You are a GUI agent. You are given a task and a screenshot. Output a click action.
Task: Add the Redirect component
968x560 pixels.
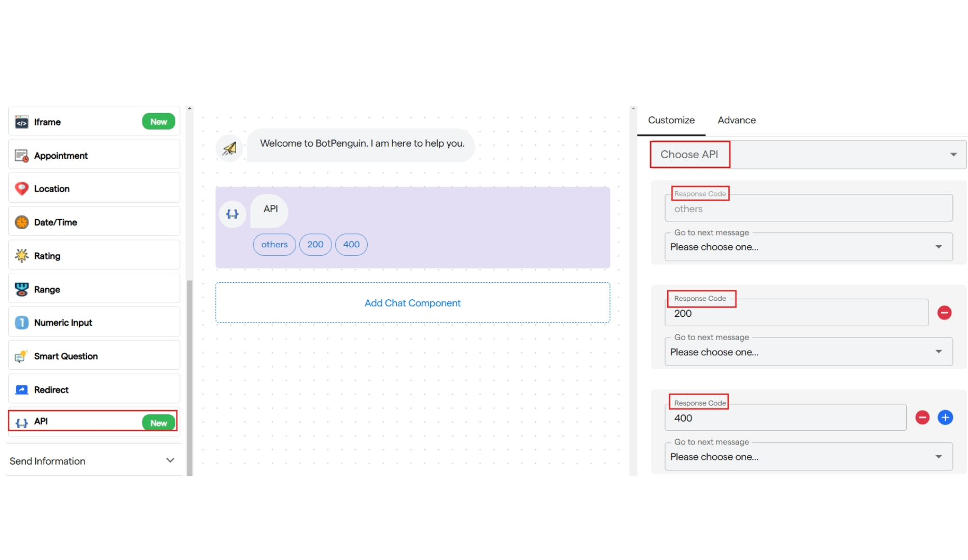click(x=94, y=389)
